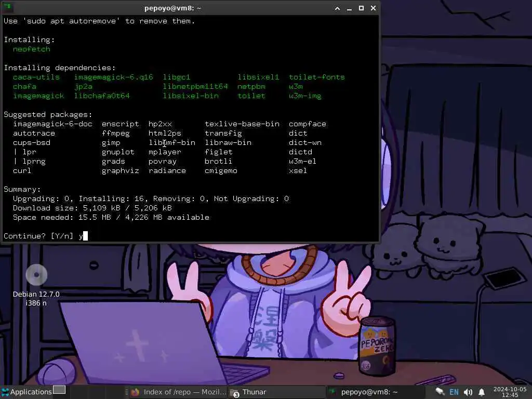Click the terminal title 'pepoyo@vm8: ~'
Image resolution: width=532 pixels, height=399 pixels.
coord(172,8)
